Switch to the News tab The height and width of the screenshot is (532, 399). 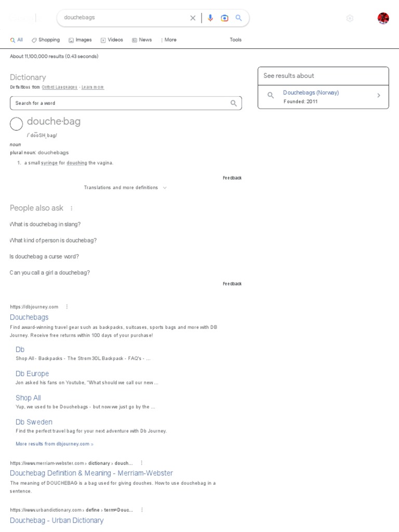(142, 39)
